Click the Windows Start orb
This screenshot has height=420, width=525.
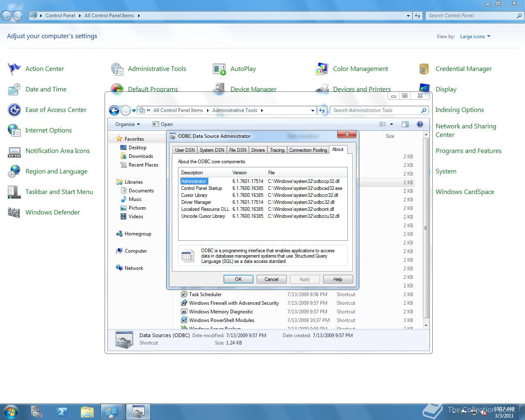click(11, 411)
